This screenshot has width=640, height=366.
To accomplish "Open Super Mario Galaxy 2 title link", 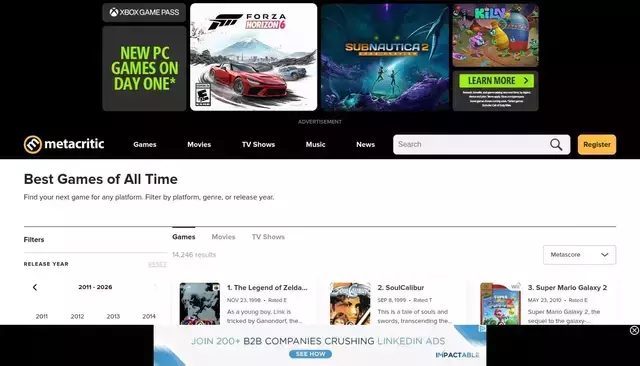I will (x=567, y=288).
